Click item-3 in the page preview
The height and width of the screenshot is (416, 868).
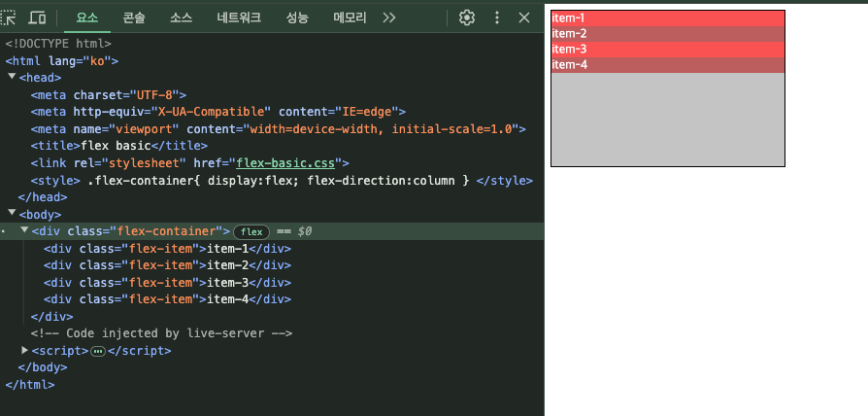click(x=668, y=50)
